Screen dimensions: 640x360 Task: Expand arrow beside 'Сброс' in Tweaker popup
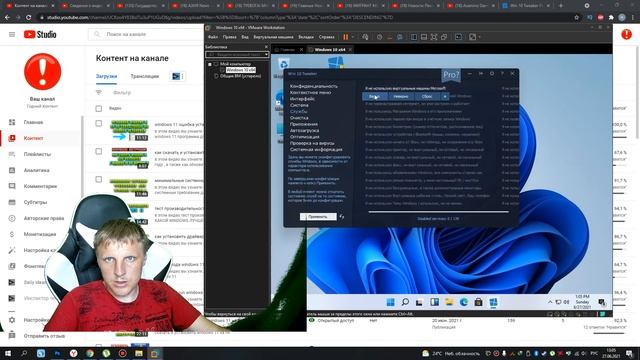445,96
